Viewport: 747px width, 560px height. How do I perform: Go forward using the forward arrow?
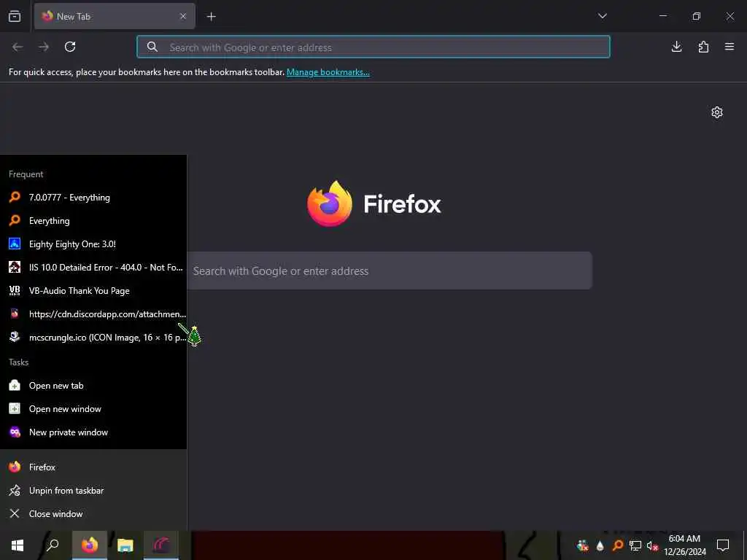coord(44,47)
